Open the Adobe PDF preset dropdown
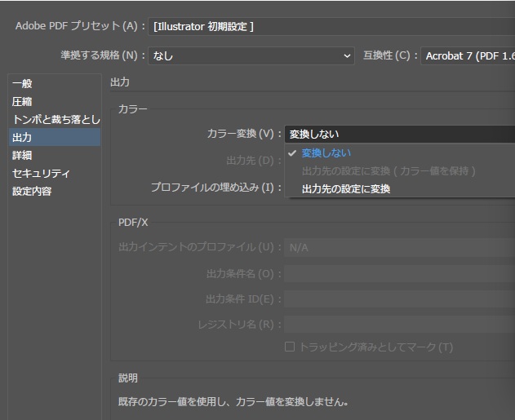The height and width of the screenshot is (420, 515). pos(331,27)
